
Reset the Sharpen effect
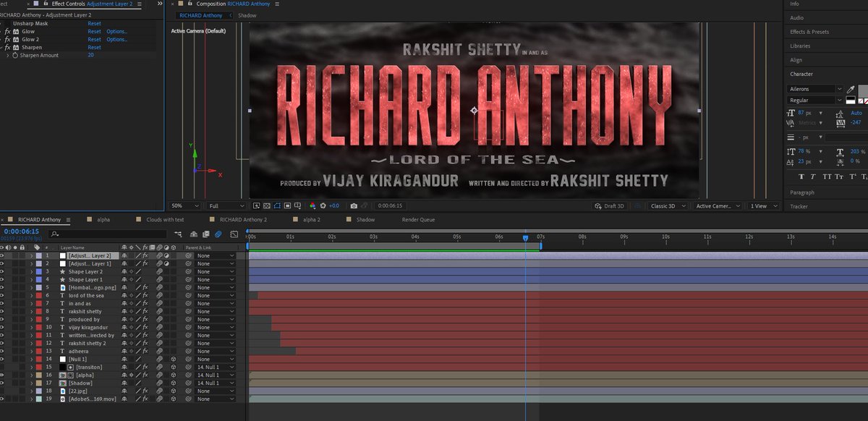[94, 48]
